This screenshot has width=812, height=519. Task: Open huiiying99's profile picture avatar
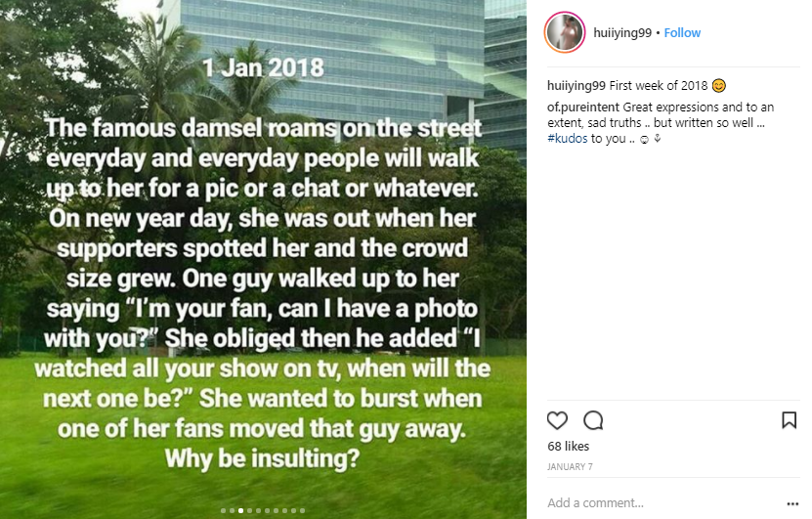(565, 32)
